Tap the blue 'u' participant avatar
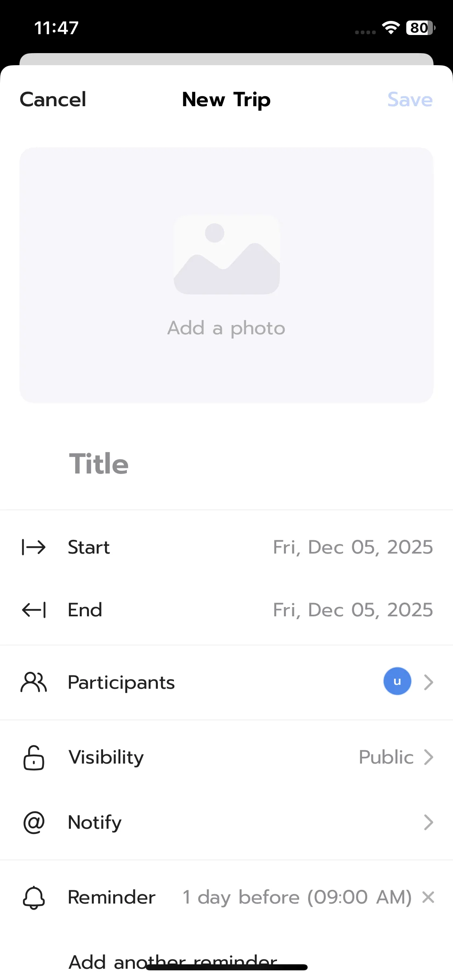The image size is (453, 980). [x=397, y=681]
